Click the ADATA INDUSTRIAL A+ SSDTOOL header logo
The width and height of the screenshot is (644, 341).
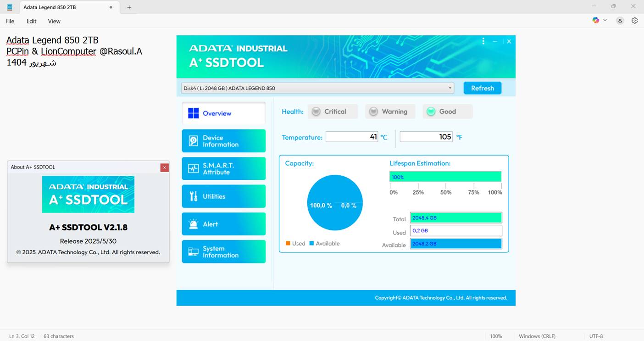point(238,56)
